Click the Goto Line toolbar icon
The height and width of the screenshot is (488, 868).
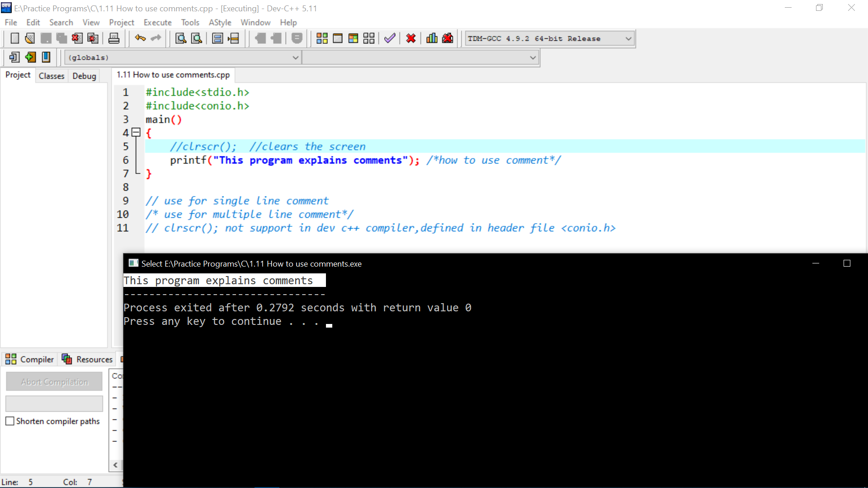pyautogui.click(x=233, y=38)
